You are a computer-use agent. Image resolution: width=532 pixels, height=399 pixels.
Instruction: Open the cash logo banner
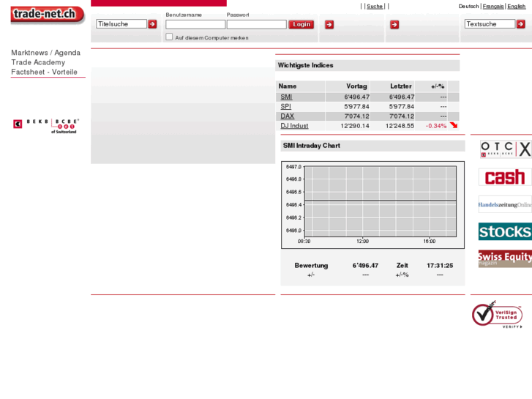click(x=505, y=177)
